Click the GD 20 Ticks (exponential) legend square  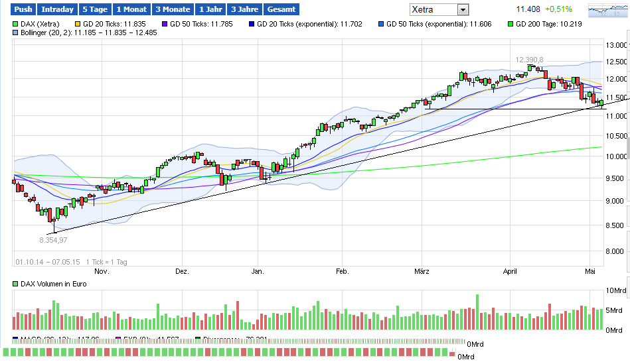250,23
